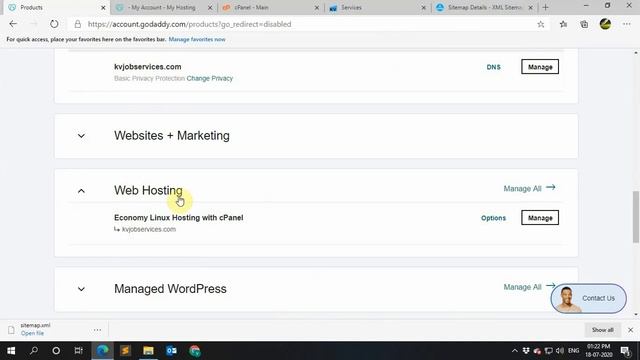Screen dimensions: 640x360
Task: Open File Explorer from the taskbar
Action: click(x=148, y=351)
